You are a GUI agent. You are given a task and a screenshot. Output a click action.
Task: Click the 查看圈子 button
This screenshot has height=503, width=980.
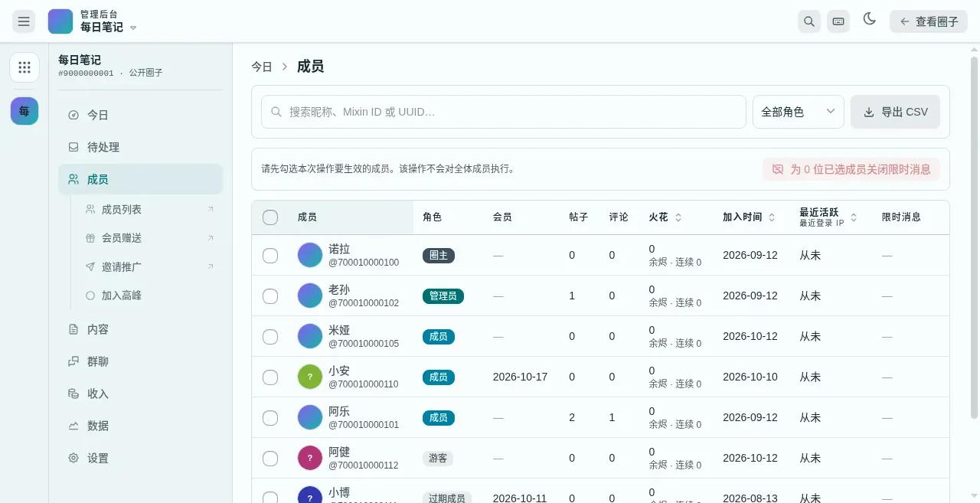(x=928, y=21)
